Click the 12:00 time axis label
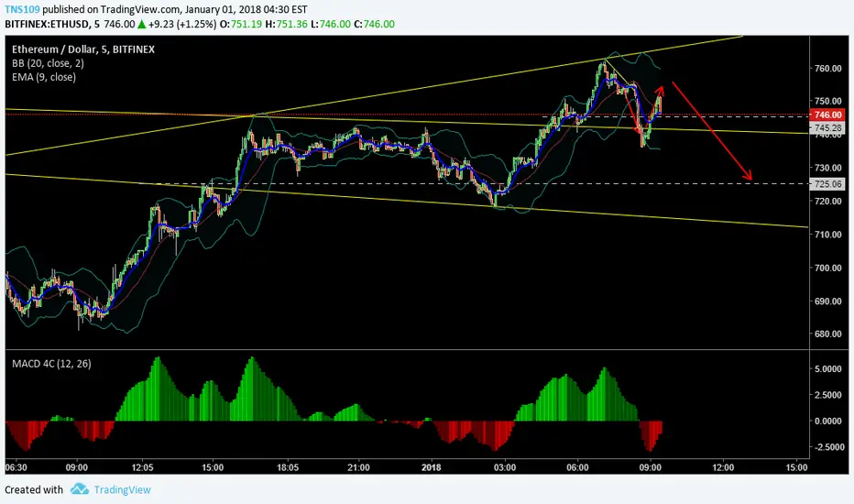 [x=723, y=467]
